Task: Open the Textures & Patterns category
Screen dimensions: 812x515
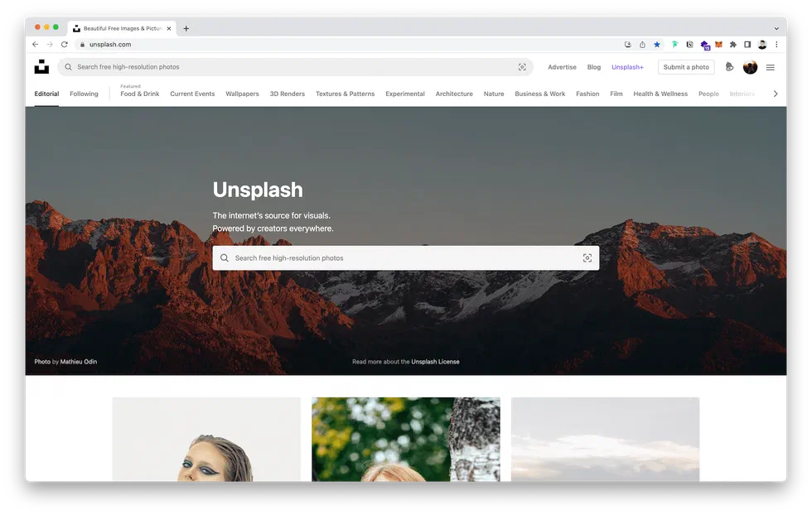Action: pos(345,94)
